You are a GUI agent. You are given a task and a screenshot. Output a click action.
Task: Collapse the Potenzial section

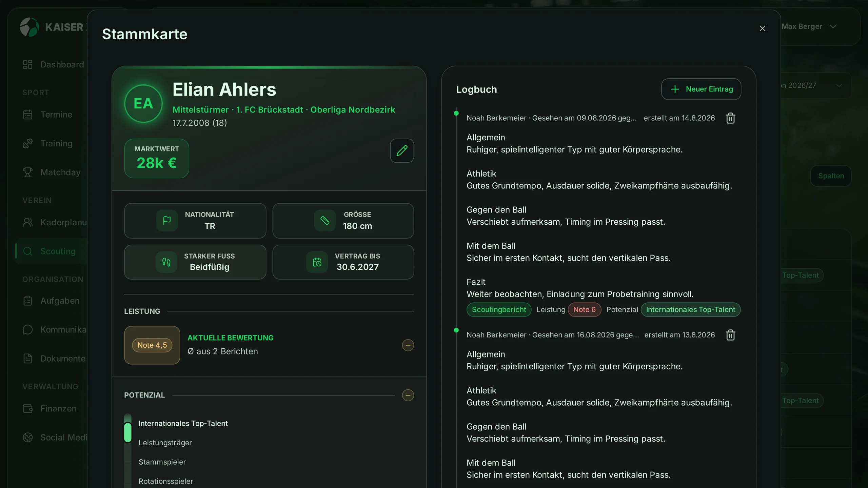tap(408, 395)
